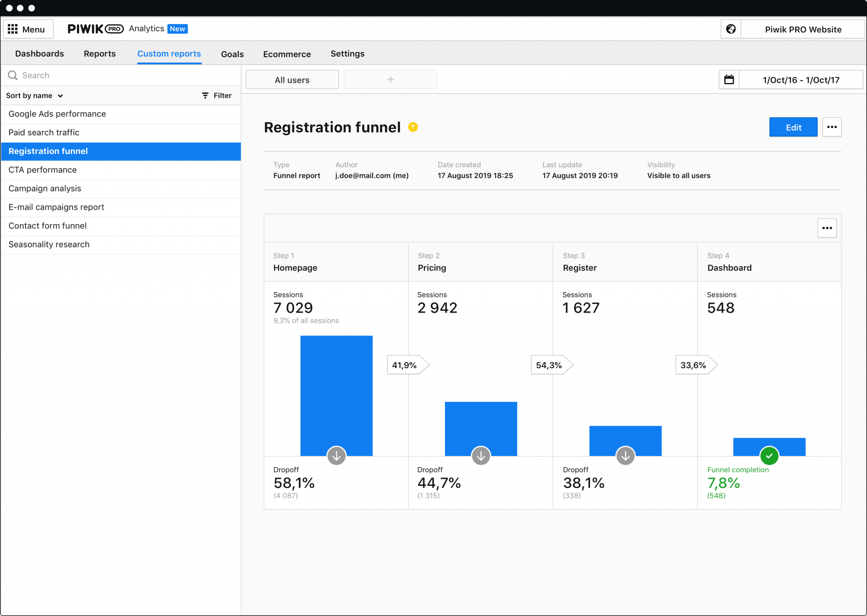This screenshot has height=616, width=867.
Task: Switch to the Goals tab
Action: (x=232, y=54)
